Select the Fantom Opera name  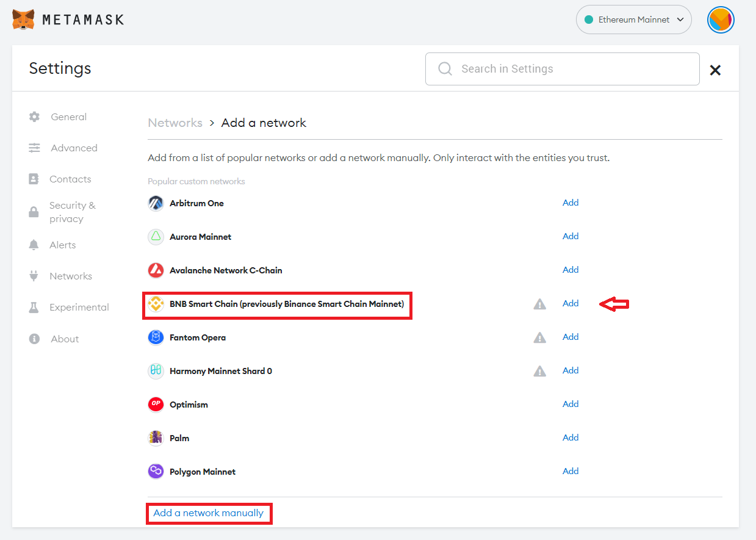(x=198, y=337)
